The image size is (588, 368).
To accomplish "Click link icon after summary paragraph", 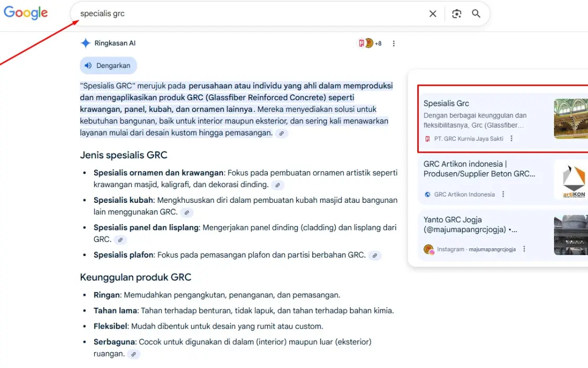I will (x=281, y=134).
